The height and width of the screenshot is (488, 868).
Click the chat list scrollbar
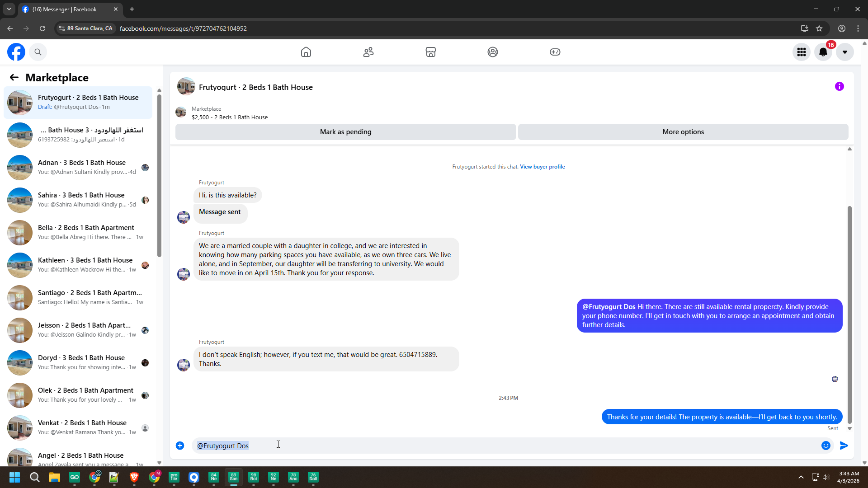point(159,176)
